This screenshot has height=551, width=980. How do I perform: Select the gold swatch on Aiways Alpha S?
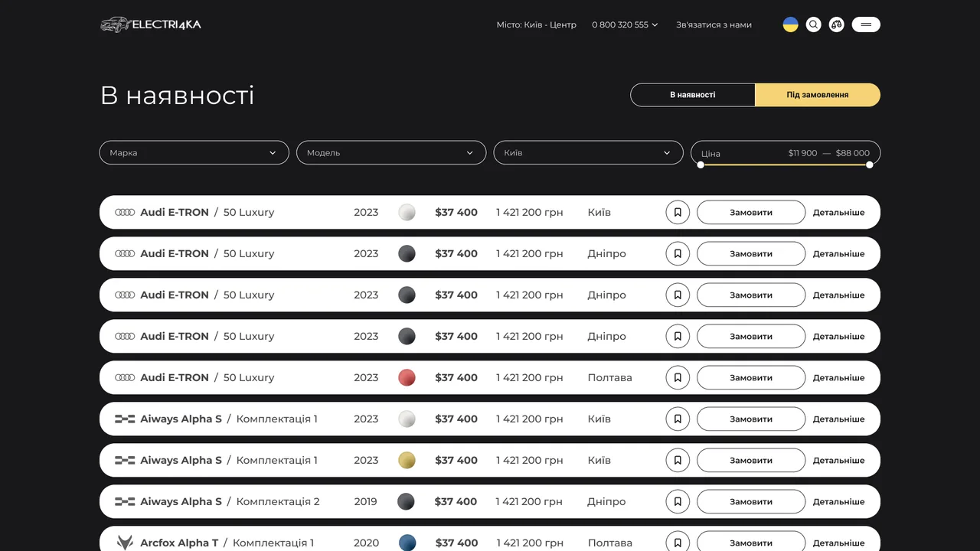(407, 460)
